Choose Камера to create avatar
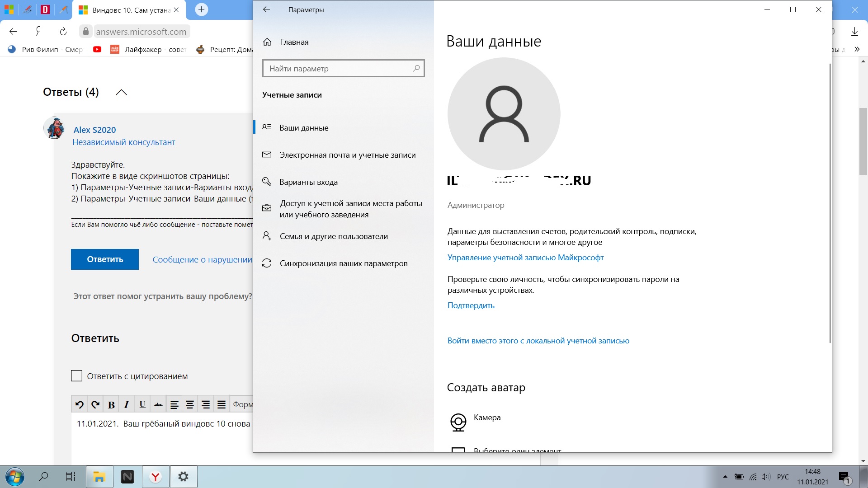The width and height of the screenshot is (868, 488). 475,422
